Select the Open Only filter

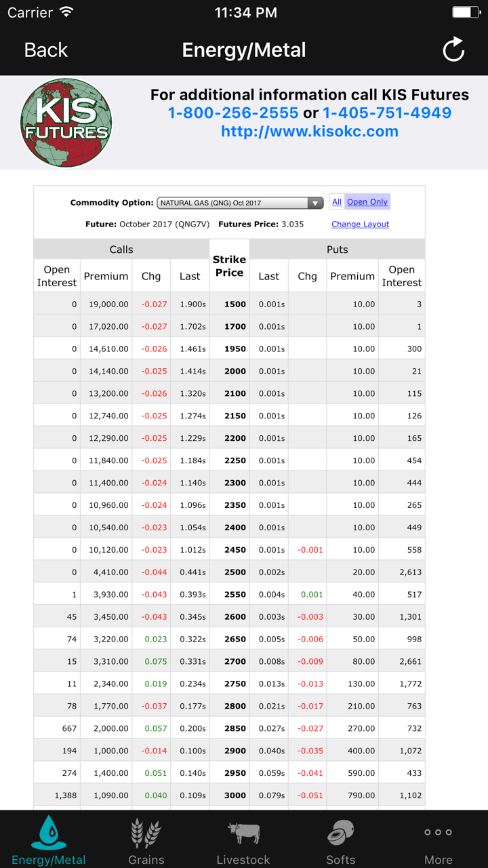(x=367, y=202)
